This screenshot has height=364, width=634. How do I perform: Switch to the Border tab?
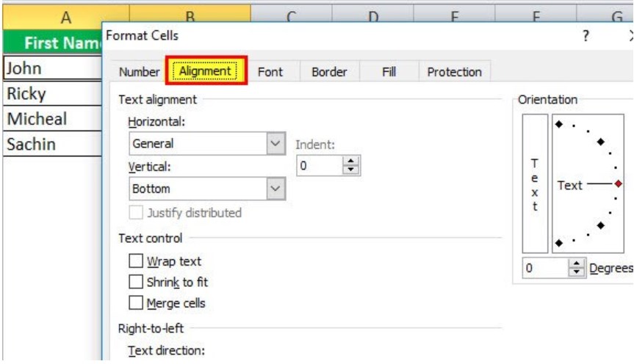[329, 72]
